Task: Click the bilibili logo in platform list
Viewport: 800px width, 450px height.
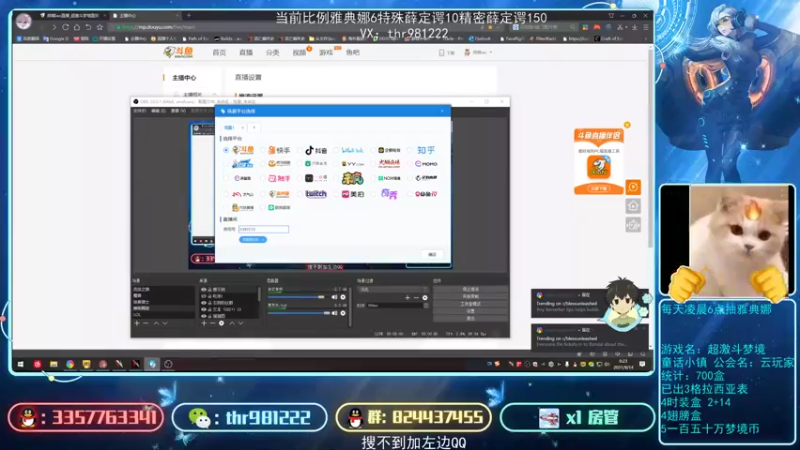Action: (x=352, y=150)
